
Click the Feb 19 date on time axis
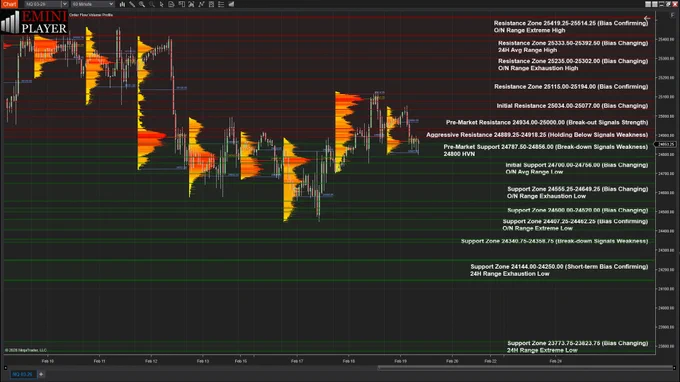(400, 361)
